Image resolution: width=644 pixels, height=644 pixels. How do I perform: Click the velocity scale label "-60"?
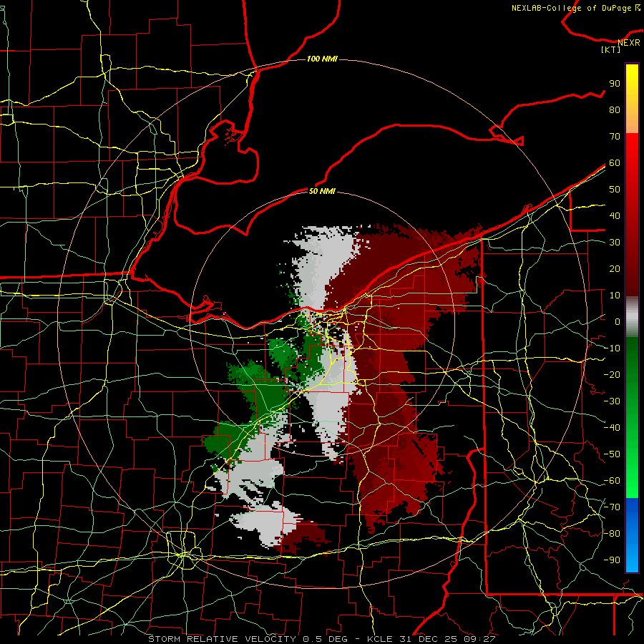pyautogui.click(x=612, y=481)
